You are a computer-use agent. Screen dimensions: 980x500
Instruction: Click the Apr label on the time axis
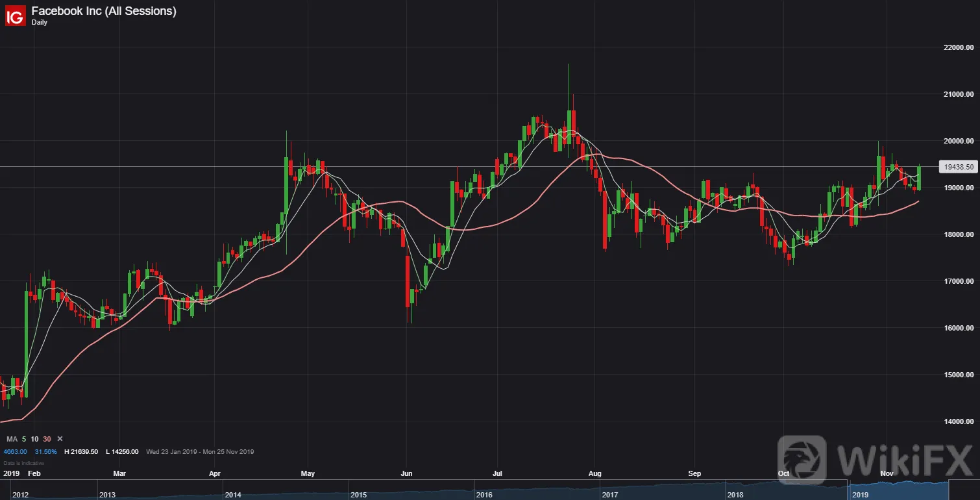point(216,473)
